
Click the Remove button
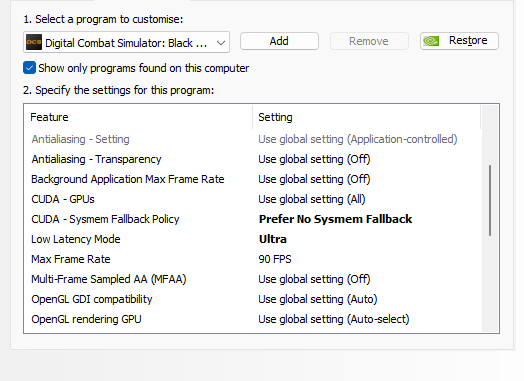point(369,41)
